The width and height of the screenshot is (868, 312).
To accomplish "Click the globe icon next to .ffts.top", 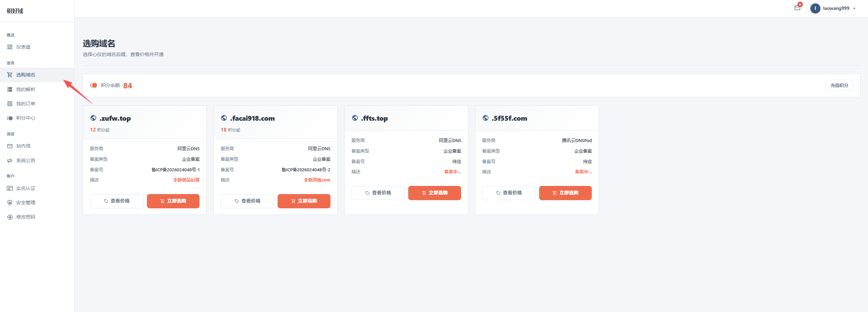I will (355, 118).
